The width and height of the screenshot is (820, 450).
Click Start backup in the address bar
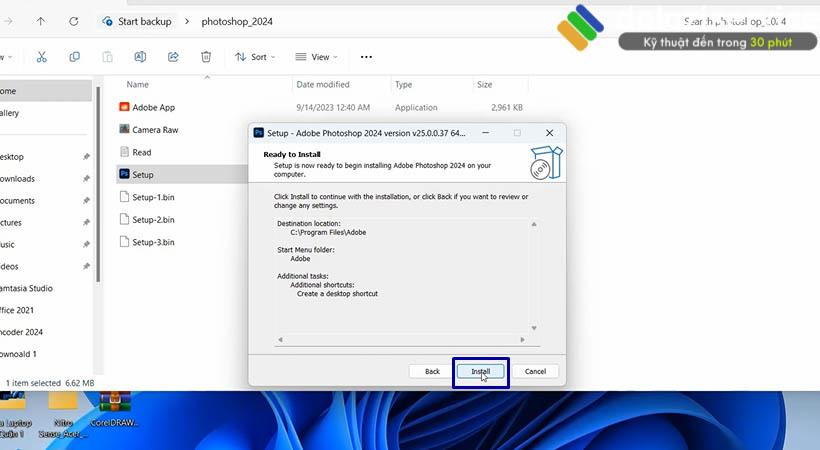tap(144, 21)
